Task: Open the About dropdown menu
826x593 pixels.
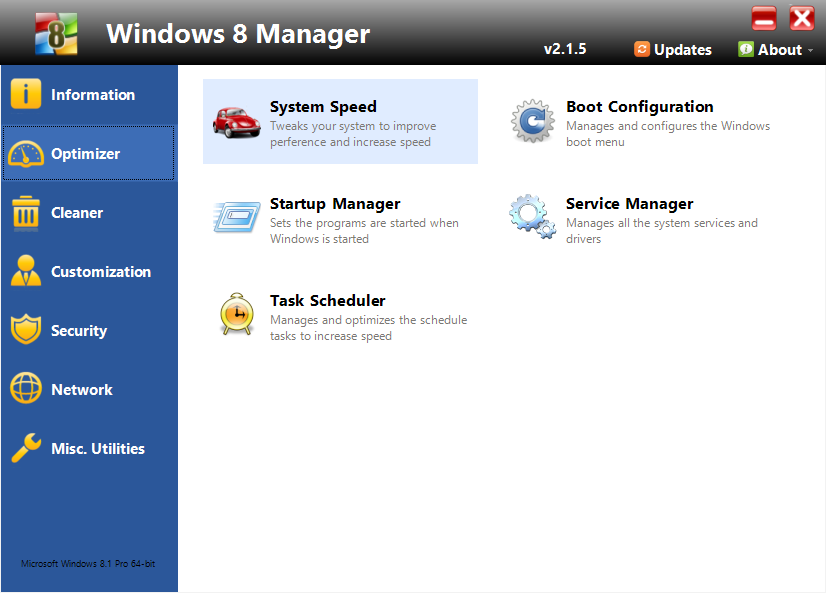Action: (x=776, y=49)
